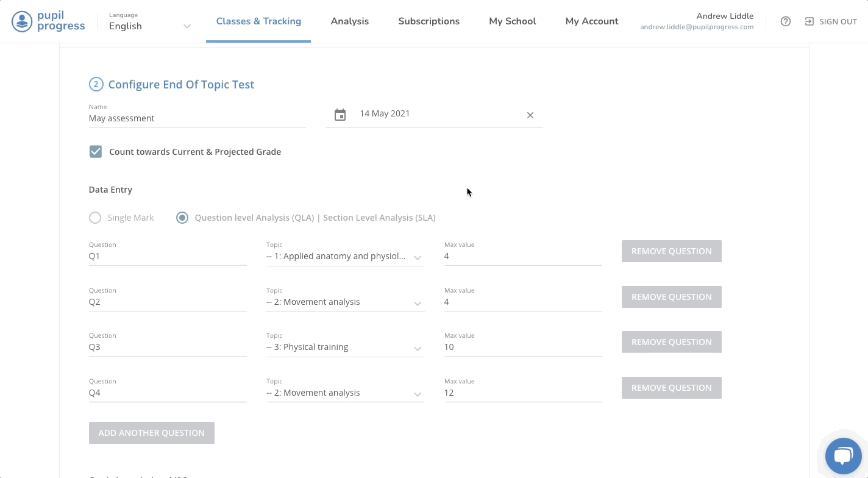
Task: Expand the Q4 Topic dropdown arrow
Action: click(418, 394)
